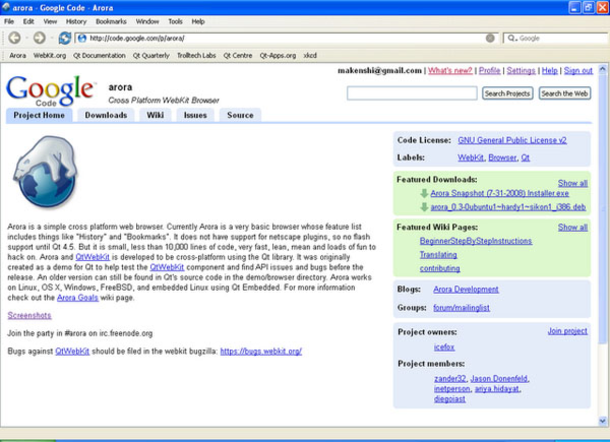Open the Tools menu
Screen dimensions: 610x442
[175, 21]
